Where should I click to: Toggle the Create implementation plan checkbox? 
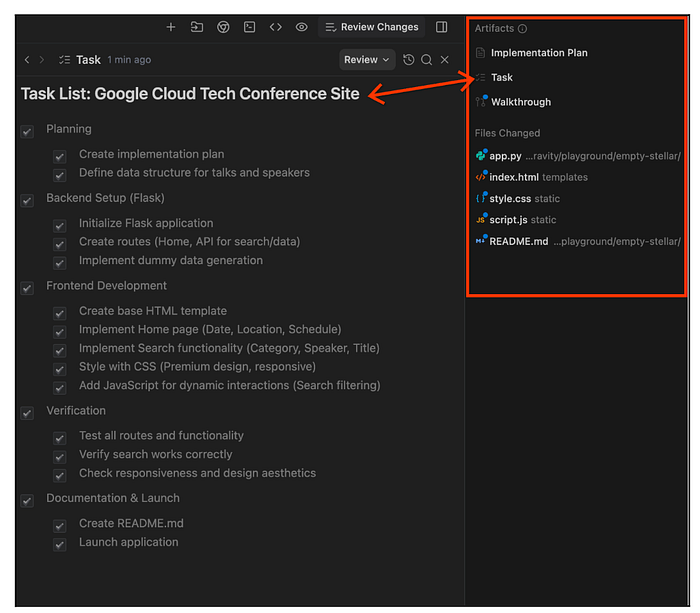coord(60,157)
